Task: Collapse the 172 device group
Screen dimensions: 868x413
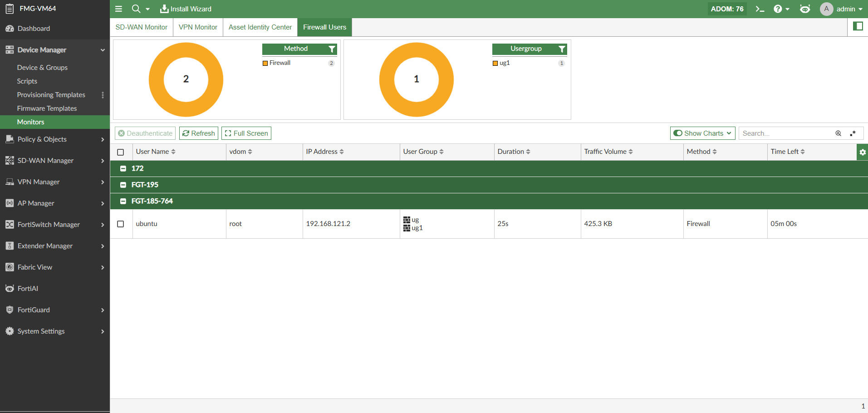Action: (123, 168)
